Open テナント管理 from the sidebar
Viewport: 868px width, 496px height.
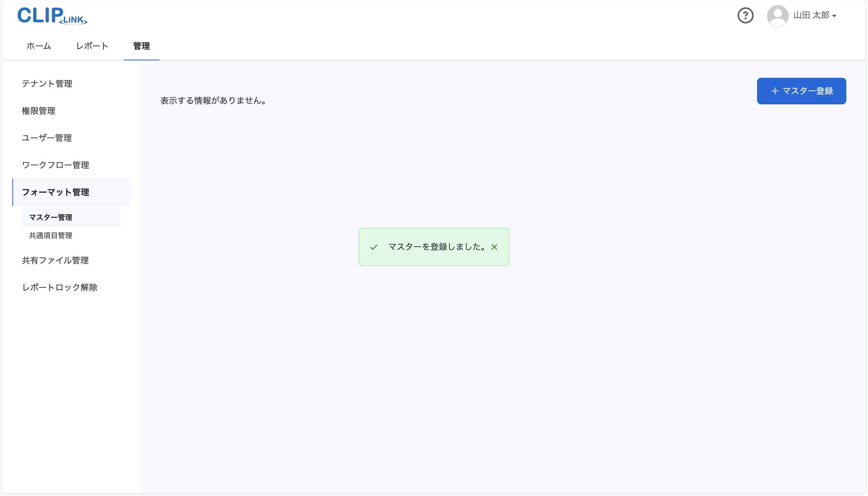[47, 84]
